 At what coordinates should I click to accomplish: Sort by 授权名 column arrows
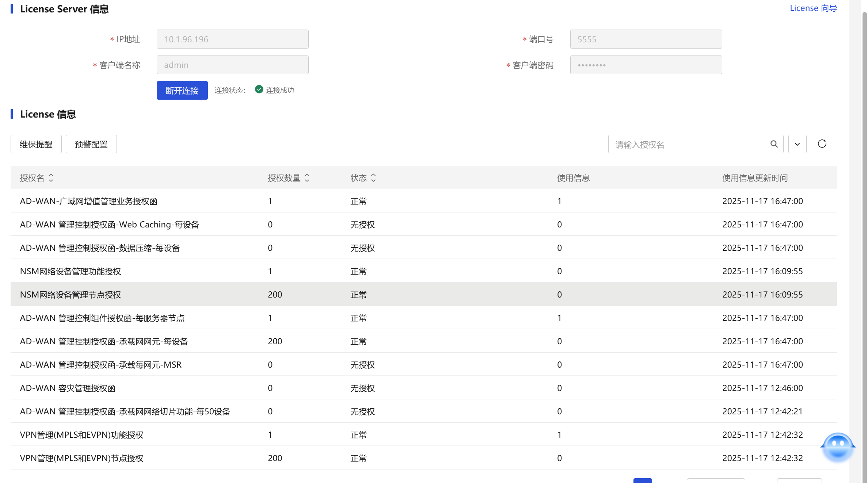tap(51, 178)
